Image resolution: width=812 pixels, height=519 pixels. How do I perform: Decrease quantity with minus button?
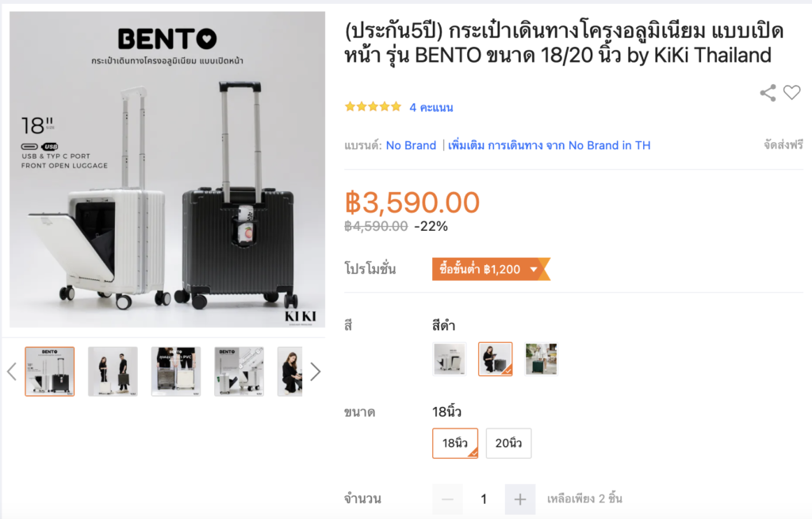click(x=447, y=499)
